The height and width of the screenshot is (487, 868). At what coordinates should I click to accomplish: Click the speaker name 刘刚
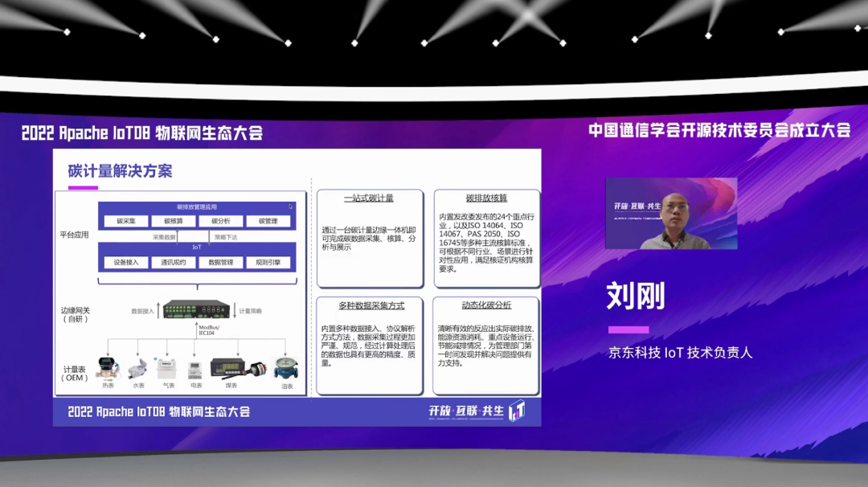tap(636, 296)
